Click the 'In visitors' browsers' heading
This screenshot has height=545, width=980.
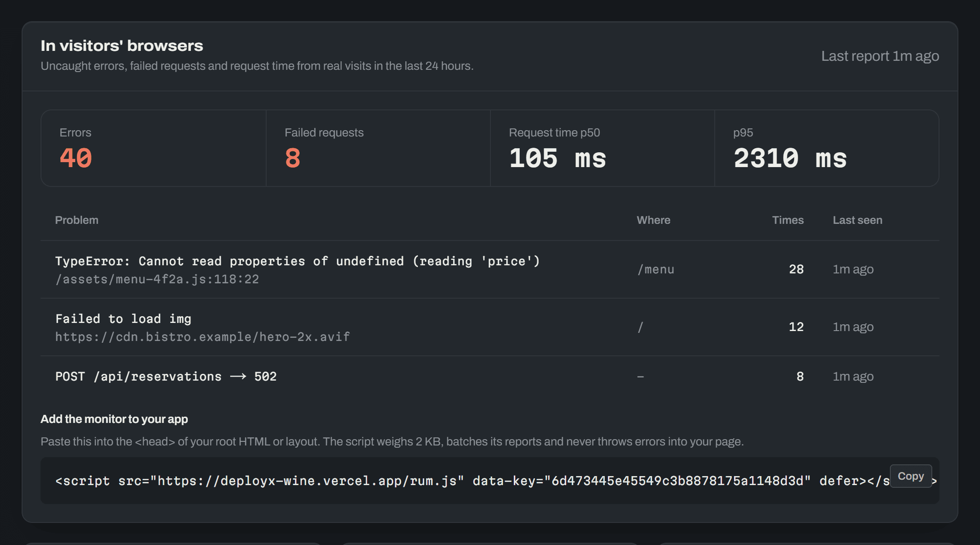click(122, 45)
